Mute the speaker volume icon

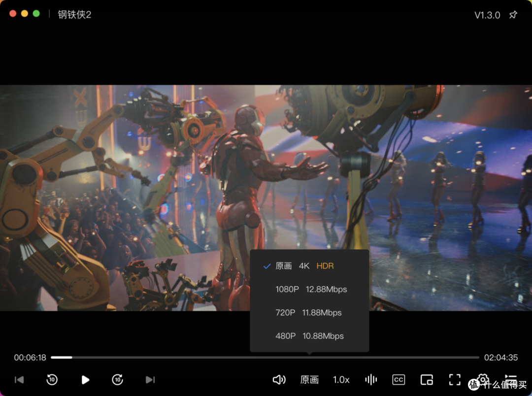(279, 379)
